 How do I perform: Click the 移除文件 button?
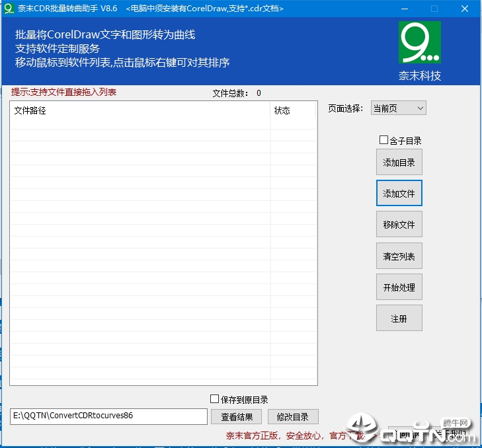(399, 224)
